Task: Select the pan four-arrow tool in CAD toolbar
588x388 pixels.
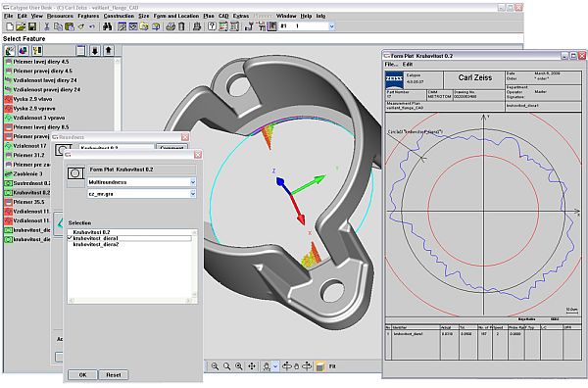Action: pyautogui.click(x=252, y=366)
